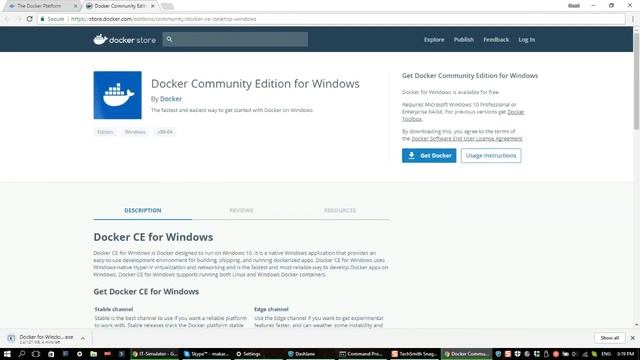Click the Snagit icon in system tray
640x360 pixels.
tap(507, 354)
